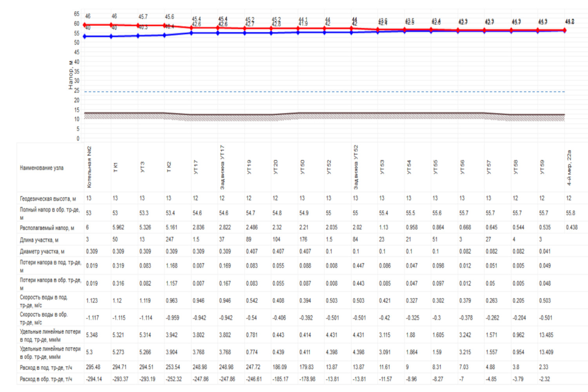The width and height of the screenshot is (588, 392).
Task: Select 'Расход в под. тр-де, т/ч' label
Action: tap(46, 368)
